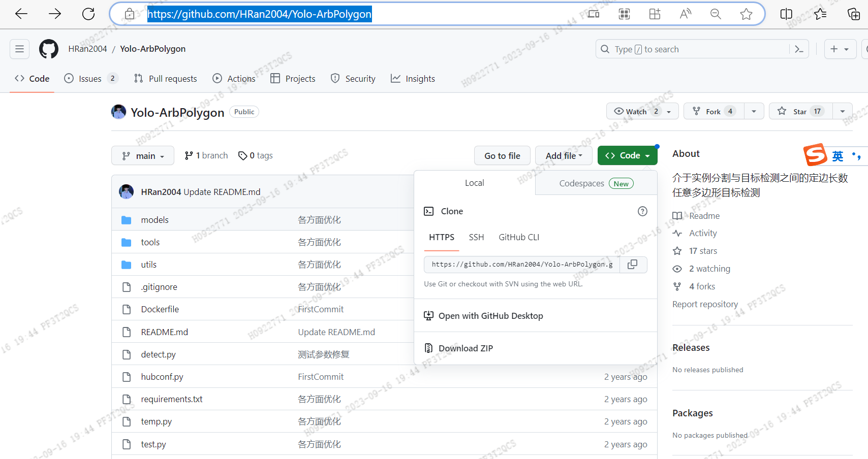Click Report repository link
Image resolution: width=868 pixels, height=459 pixels.
(x=705, y=304)
